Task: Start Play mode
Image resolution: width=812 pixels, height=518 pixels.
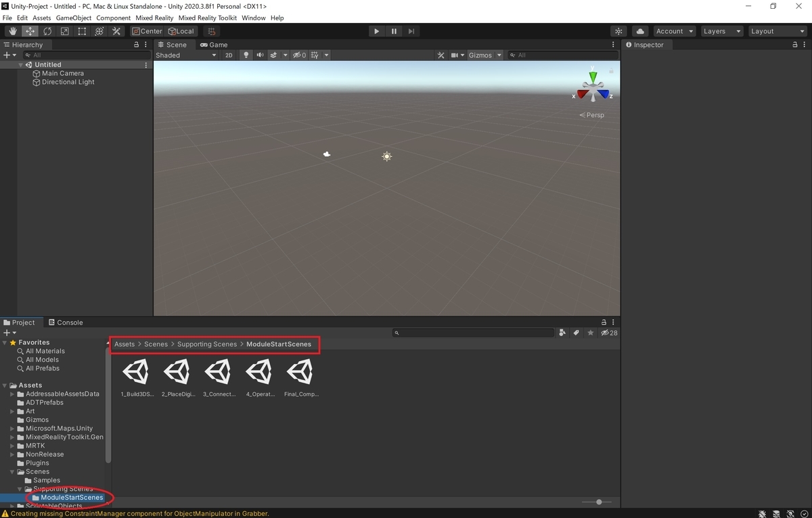Action: click(x=377, y=31)
